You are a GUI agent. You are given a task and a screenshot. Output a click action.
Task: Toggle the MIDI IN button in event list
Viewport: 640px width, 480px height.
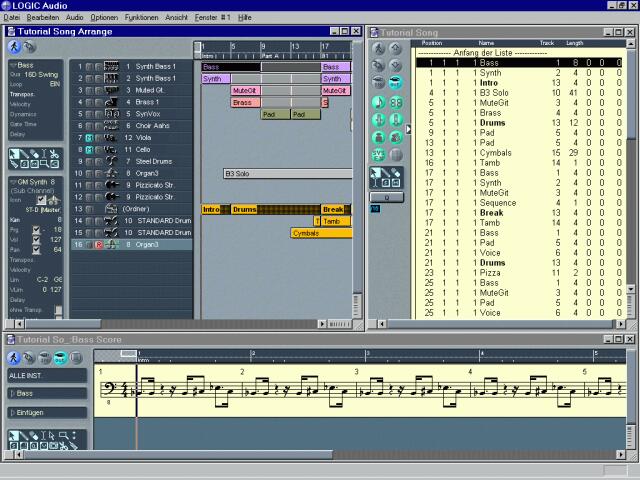point(378,82)
